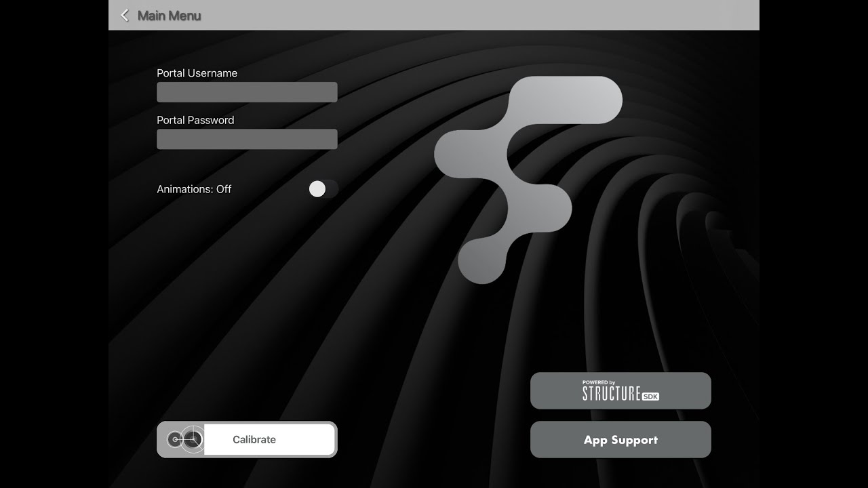Focus the Portal Password input field

(x=247, y=139)
